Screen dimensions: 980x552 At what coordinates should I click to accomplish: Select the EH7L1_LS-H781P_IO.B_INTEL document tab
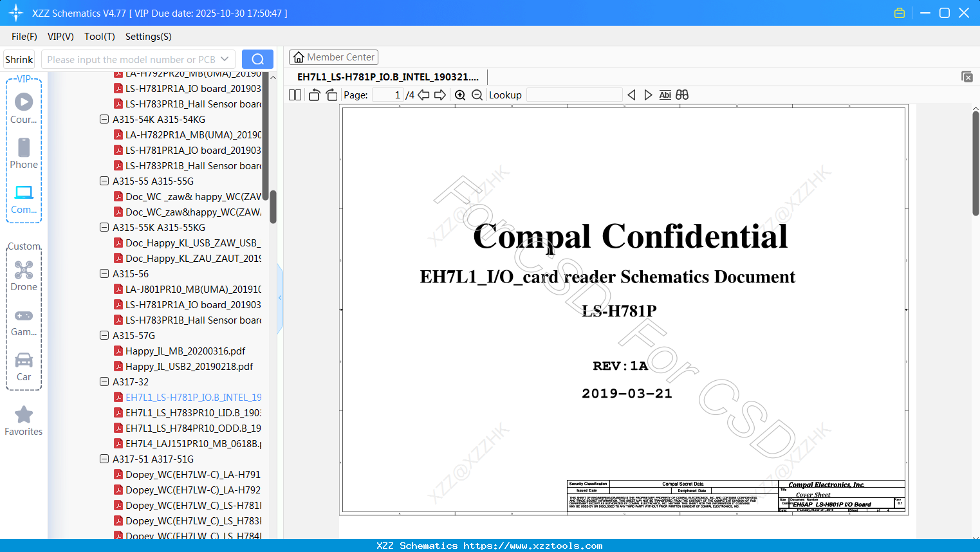pos(388,77)
